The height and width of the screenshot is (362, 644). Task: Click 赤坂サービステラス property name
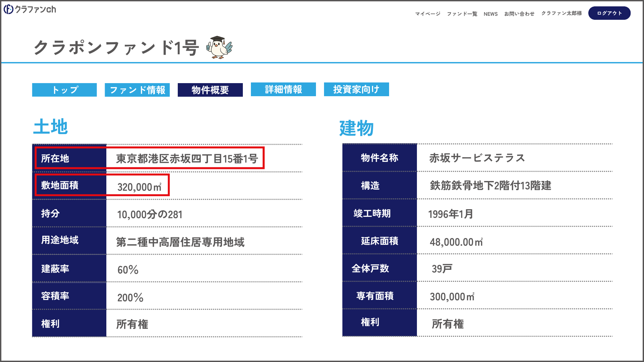click(477, 158)
